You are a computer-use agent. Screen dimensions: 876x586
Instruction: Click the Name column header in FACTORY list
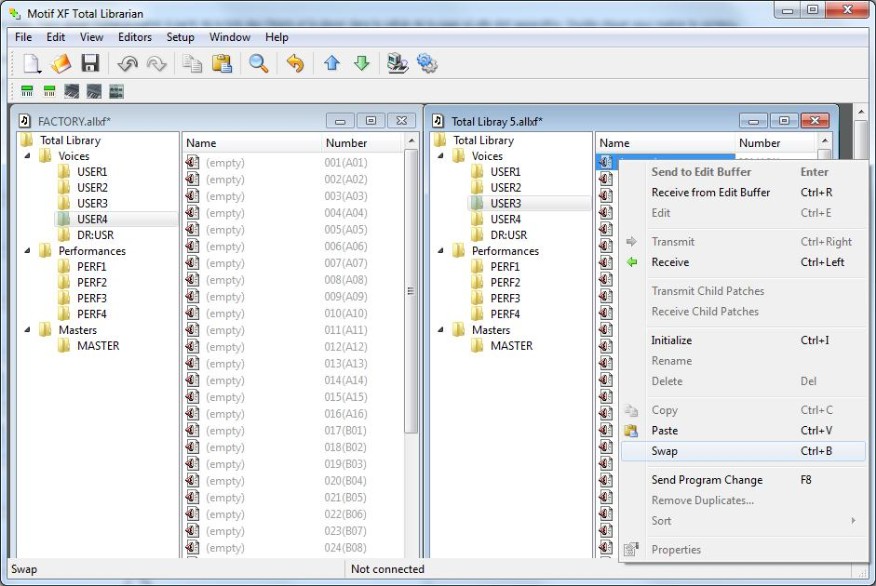(252, 143)
